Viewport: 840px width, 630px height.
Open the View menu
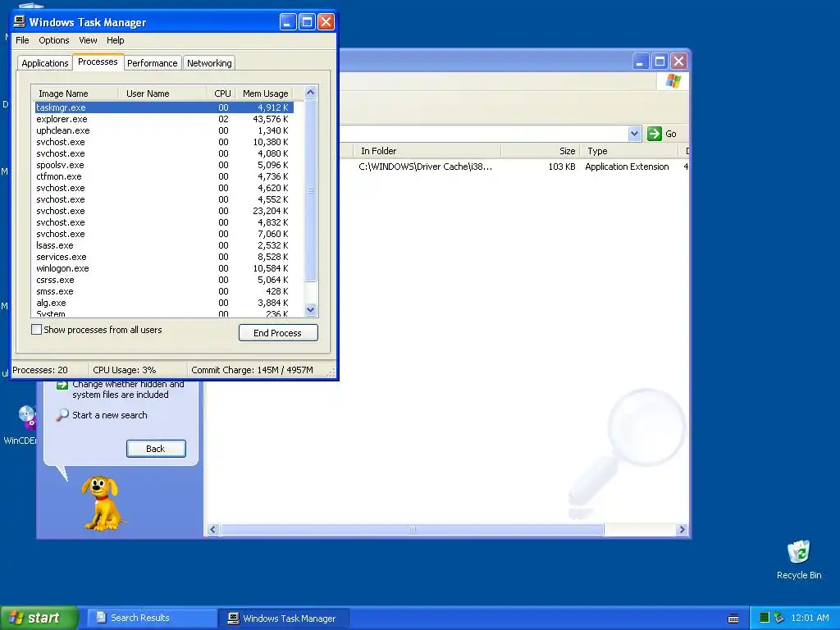point(88,40)
